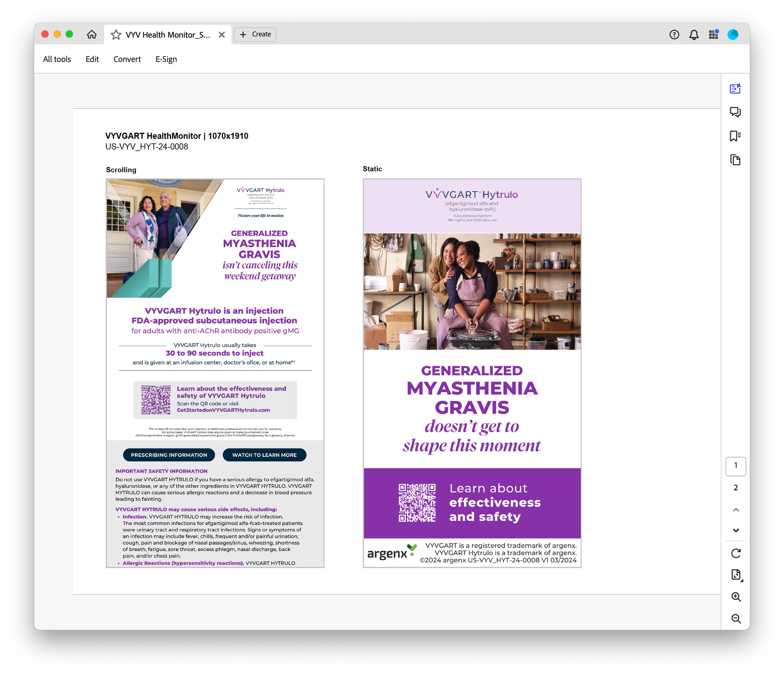Image resolution: width=784 pixels, height=675 pixels.
Task: Open the All tools menu
Action: click(57, 59)
